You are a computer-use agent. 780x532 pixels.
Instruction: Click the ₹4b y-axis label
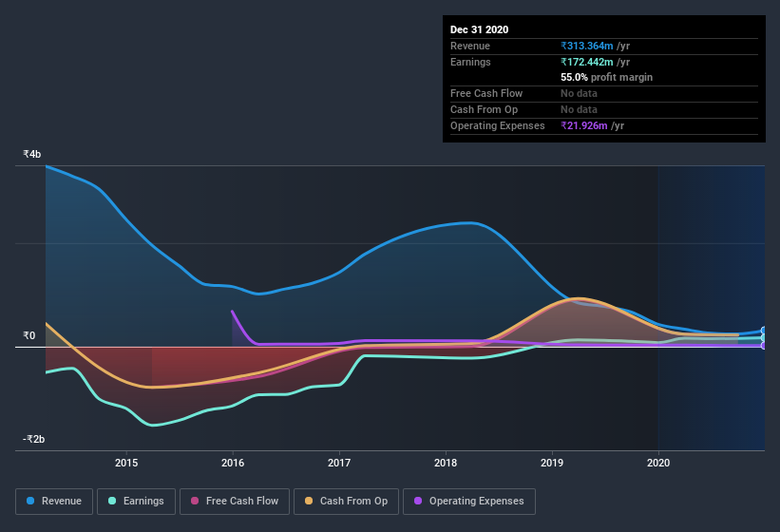[x=32, y=154]
